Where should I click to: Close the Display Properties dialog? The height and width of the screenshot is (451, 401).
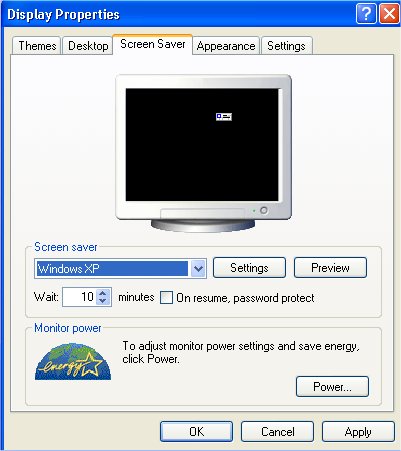(x=389, y=14)
